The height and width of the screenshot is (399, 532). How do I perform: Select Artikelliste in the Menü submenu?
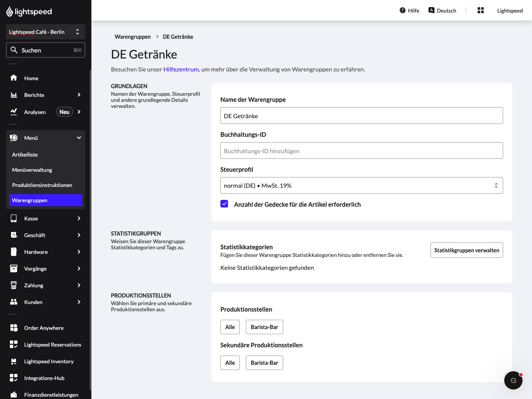[x=46, y=155]
